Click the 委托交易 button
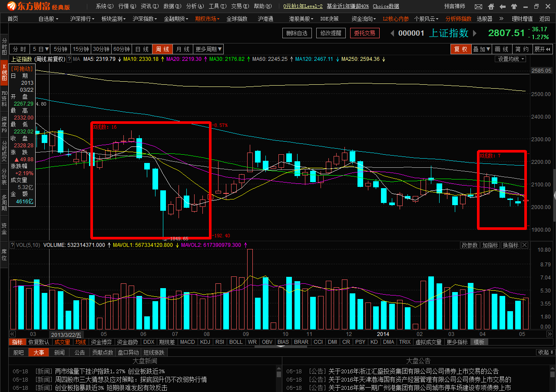 364,33
